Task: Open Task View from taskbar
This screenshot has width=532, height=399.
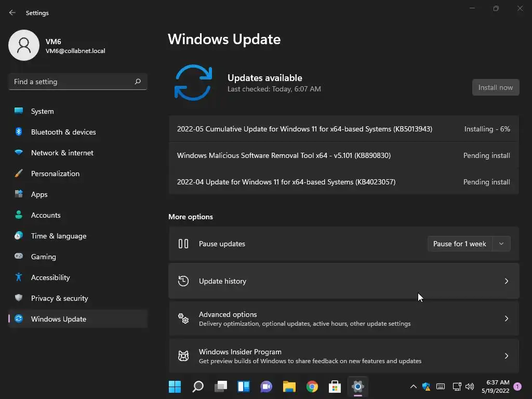Action: [221, 387]
